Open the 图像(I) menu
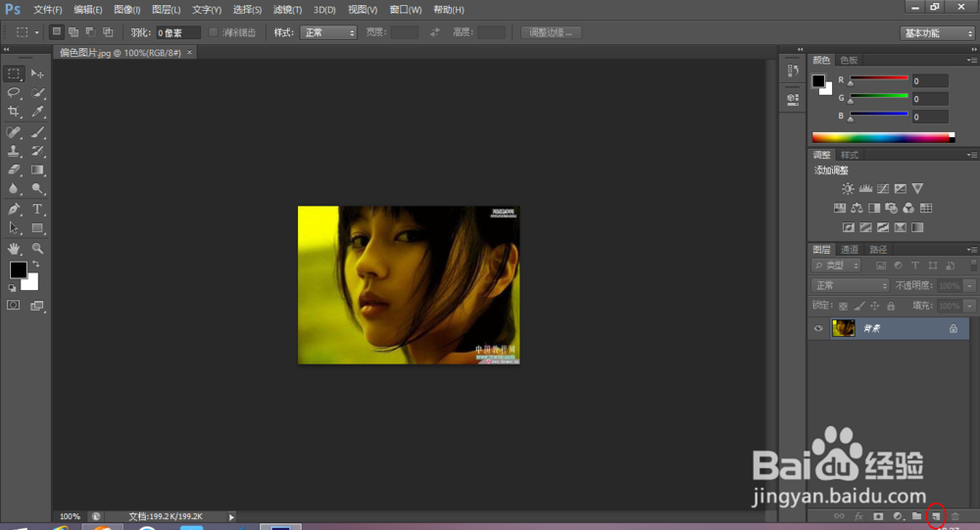 126,10
